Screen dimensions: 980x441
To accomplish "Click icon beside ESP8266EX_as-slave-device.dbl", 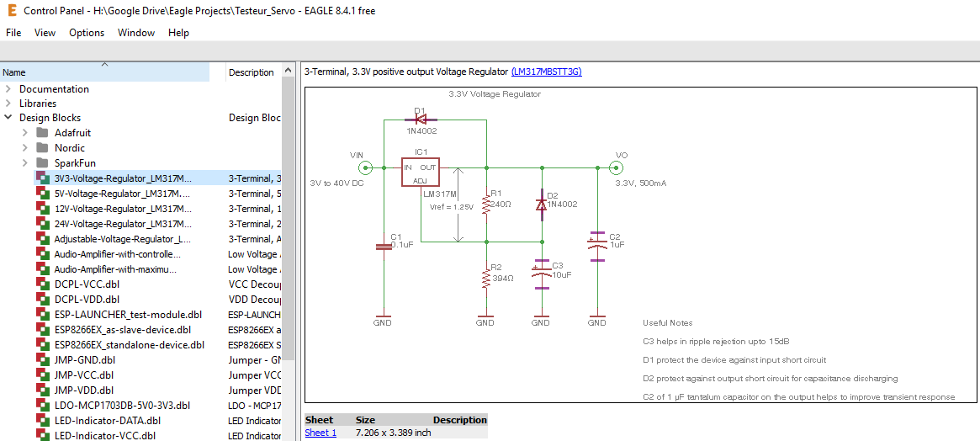I will [43, 330].
